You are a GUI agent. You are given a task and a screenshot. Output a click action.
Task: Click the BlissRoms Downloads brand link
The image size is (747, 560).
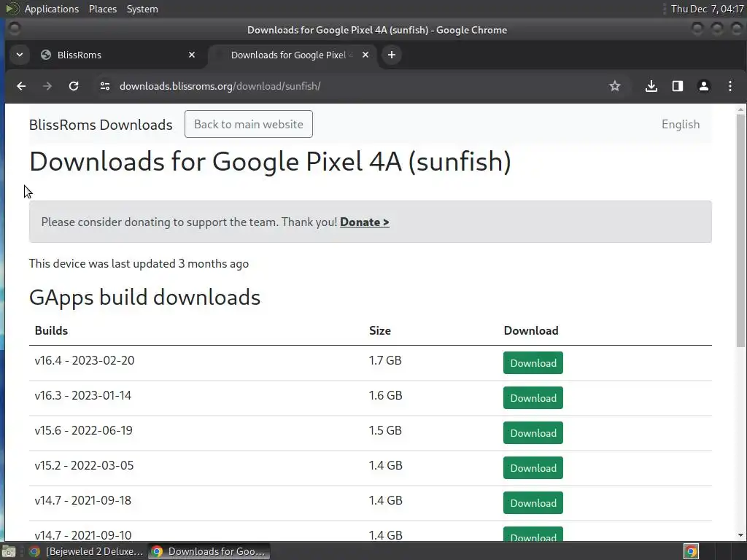101,125
